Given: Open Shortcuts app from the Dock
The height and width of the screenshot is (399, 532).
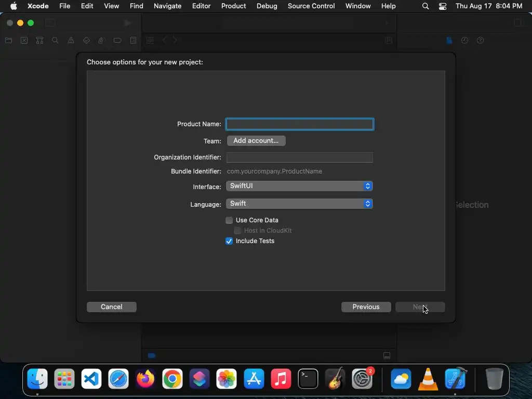Looking at the screenshot, I should point(199,379).
